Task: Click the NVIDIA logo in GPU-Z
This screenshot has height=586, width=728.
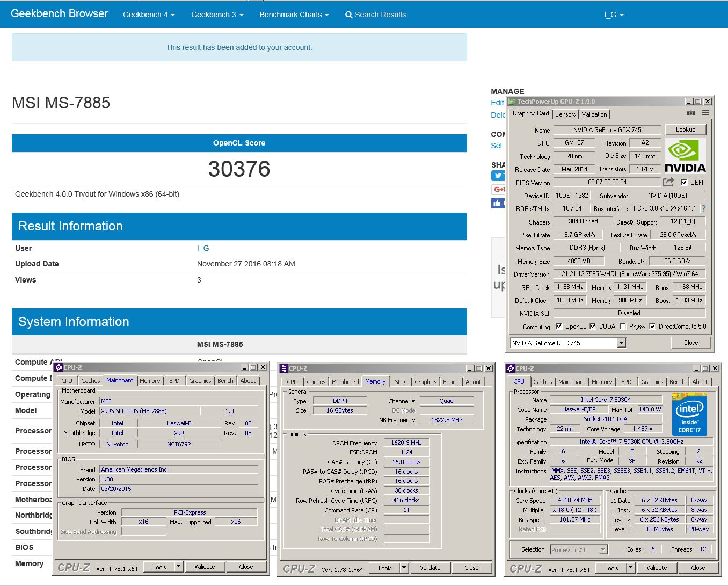Action: click(685, 156)
